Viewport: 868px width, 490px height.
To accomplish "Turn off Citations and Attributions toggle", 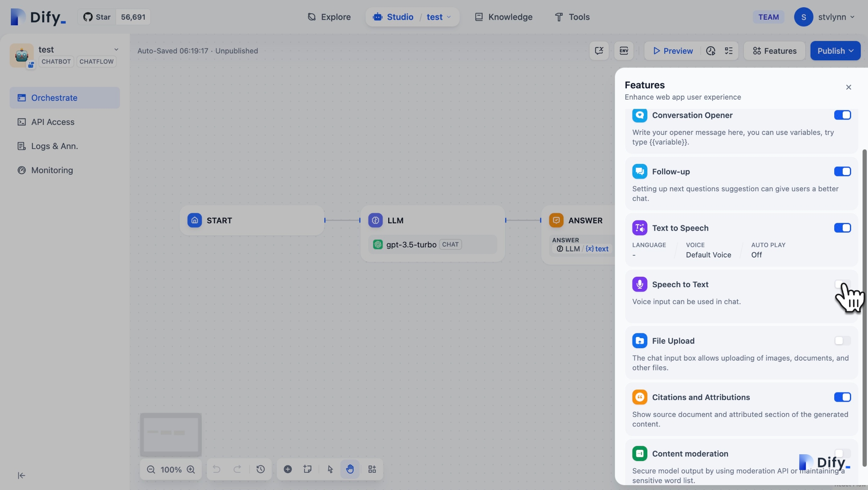I will pos(842,397).
